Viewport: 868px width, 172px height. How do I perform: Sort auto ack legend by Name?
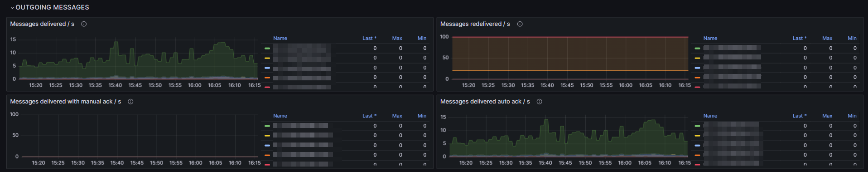[x=710, y=116]
